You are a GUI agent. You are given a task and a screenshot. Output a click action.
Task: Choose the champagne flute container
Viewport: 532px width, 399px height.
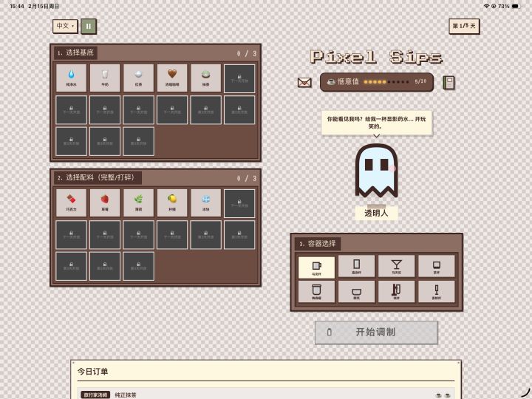pos(437,291)
